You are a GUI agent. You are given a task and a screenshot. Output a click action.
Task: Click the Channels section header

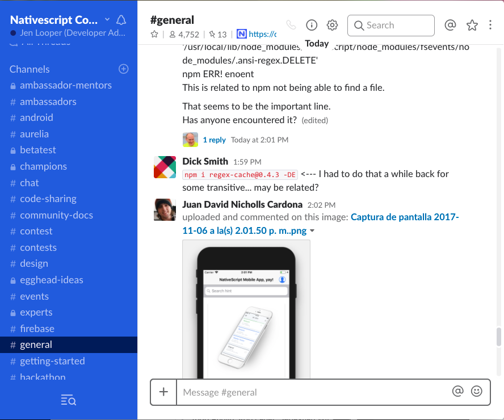click(x=30, y=69)
